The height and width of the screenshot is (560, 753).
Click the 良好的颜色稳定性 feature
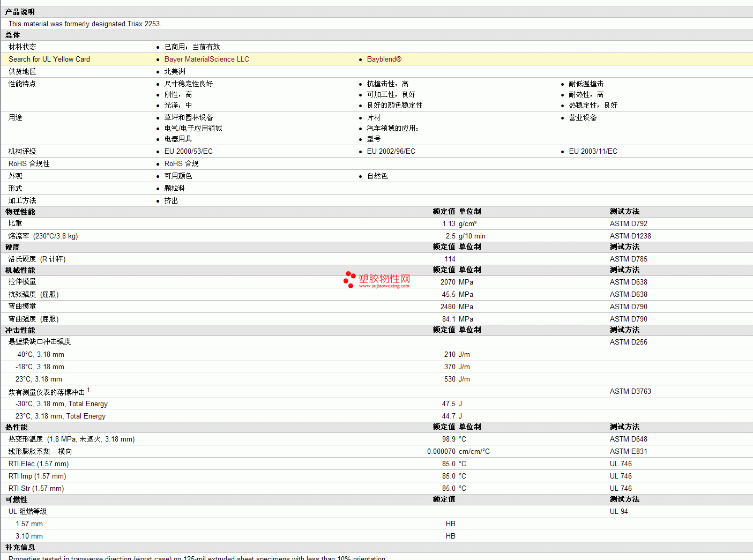(x=394, y=105)
